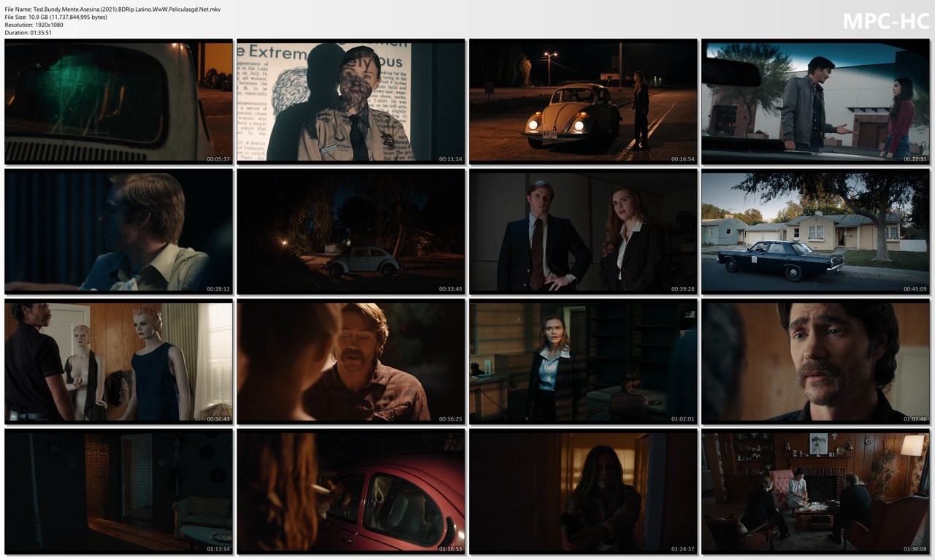This screenshot has width=935, height=560.
Task: Click the File Size 10.9 GB text
Action: pyautogui.click(x=56, y=18)
